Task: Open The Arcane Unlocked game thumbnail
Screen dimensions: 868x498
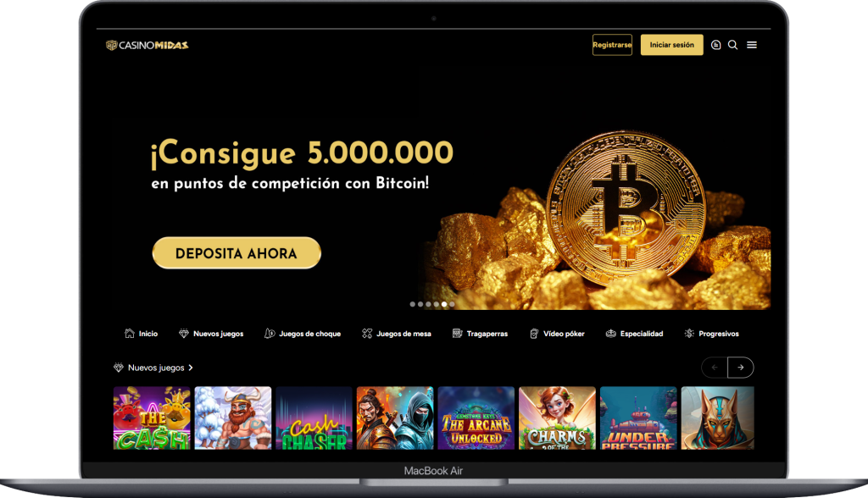Action: coord(476,418)
